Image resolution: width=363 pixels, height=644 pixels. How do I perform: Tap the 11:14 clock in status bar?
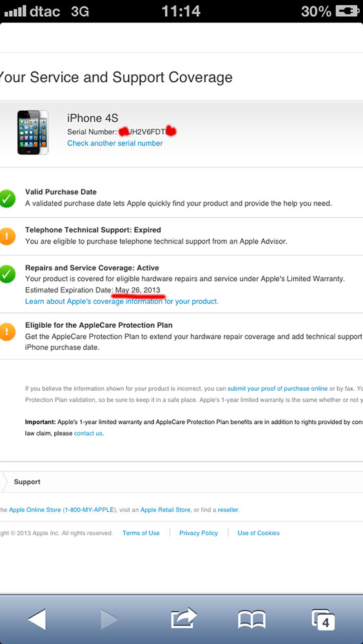click(x=181, y=11)
